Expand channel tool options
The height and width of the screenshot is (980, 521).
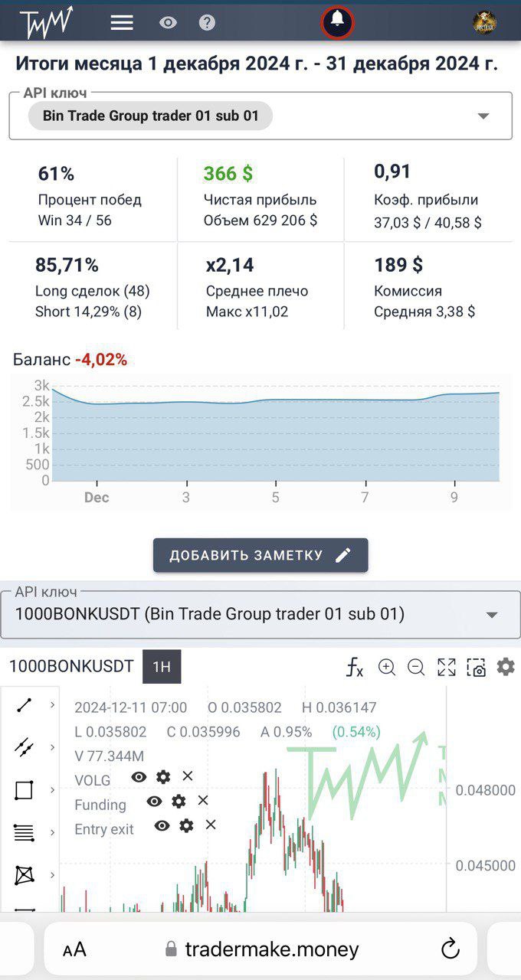pos(52,747)
